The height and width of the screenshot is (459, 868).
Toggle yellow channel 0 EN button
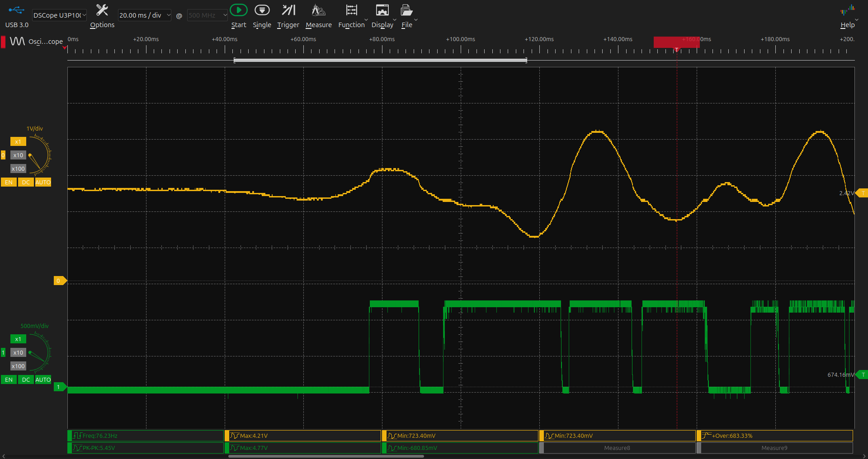click(x=9, y=183)
